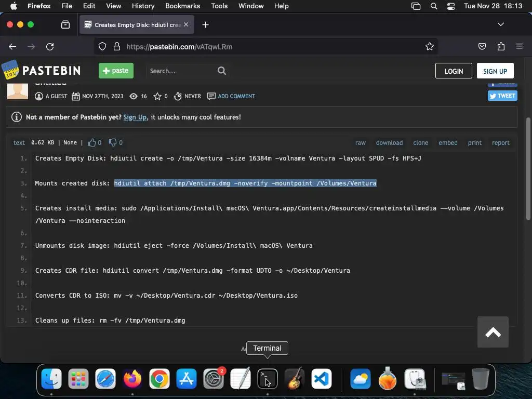
Task: Click the line 13 rm -fv command
Action: tap(142, 320)
